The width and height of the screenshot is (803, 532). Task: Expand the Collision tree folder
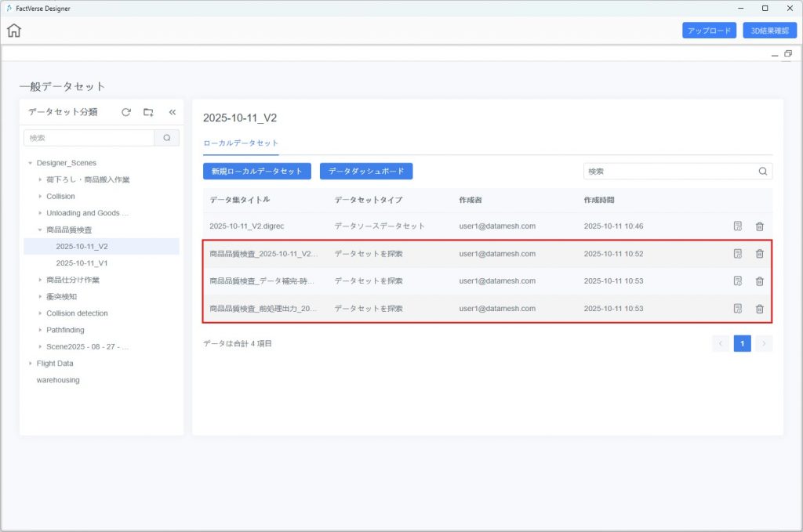[40, 197]
